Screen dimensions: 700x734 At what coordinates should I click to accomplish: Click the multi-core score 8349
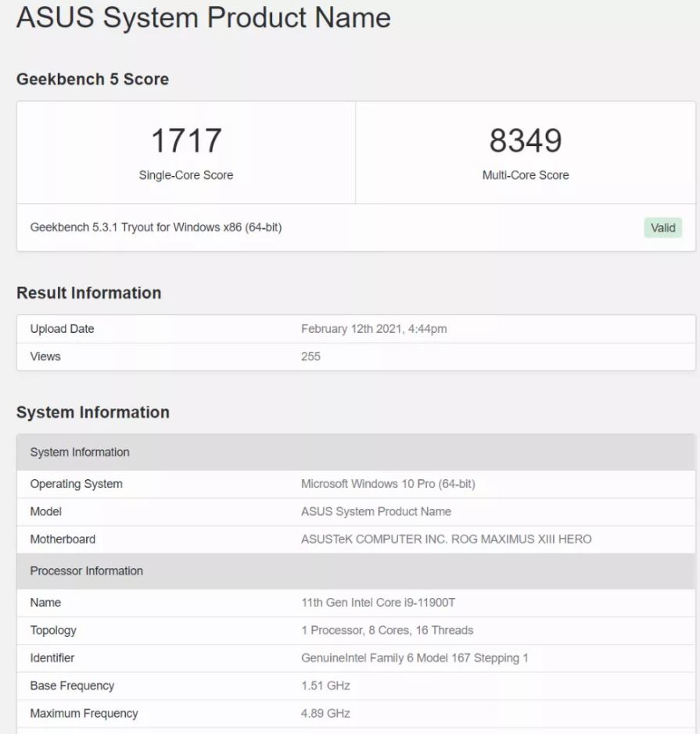pos(526,141)
